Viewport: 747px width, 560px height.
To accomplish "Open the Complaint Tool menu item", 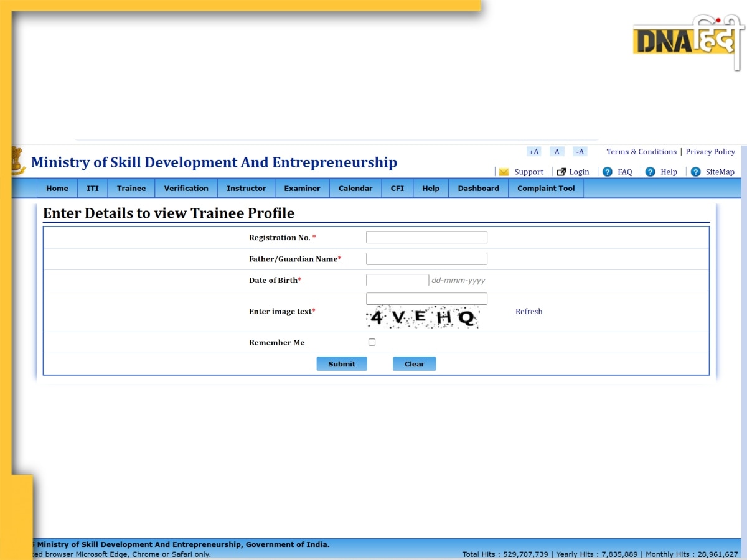I will click(546, 189).
